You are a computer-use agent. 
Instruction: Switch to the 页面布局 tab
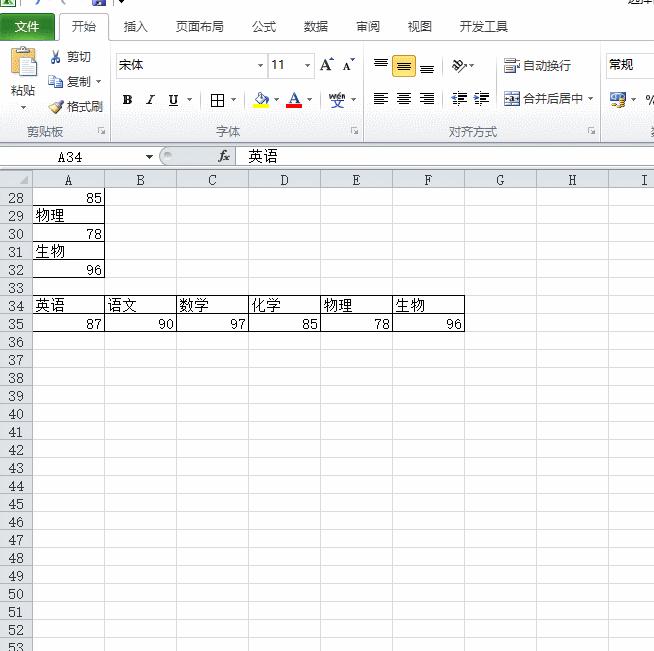coord(199,27)
